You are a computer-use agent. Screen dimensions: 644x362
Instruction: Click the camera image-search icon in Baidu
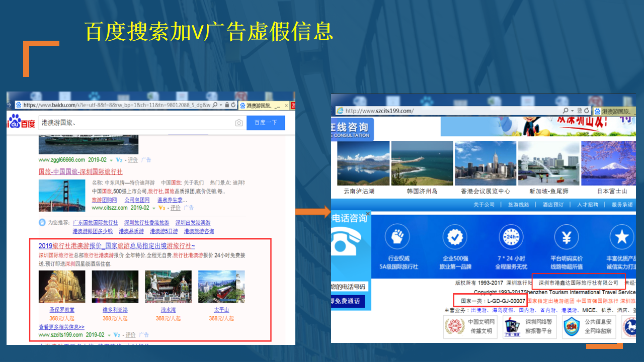tap(239, 123)
